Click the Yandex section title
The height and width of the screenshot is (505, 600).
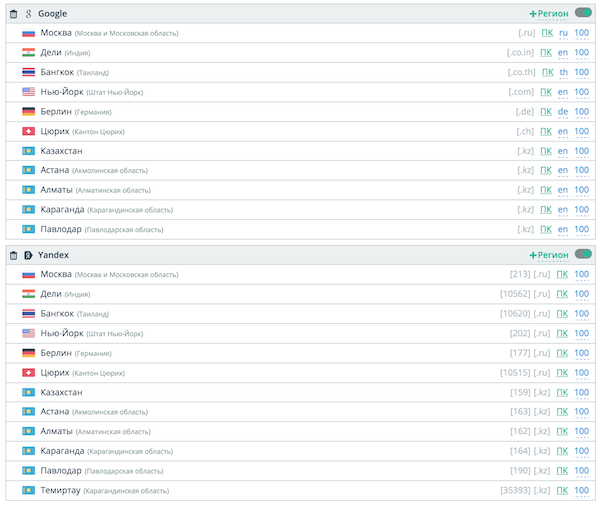point(53,255)
